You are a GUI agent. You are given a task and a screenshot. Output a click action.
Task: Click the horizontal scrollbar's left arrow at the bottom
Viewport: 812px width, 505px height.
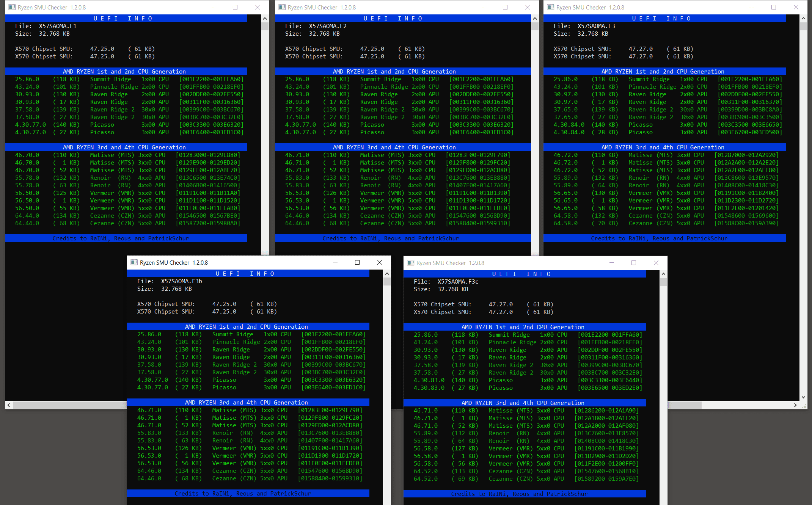click(x=9, y=405)
